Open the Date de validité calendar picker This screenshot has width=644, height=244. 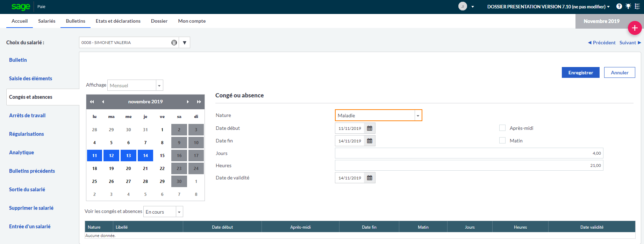point(370,178)
